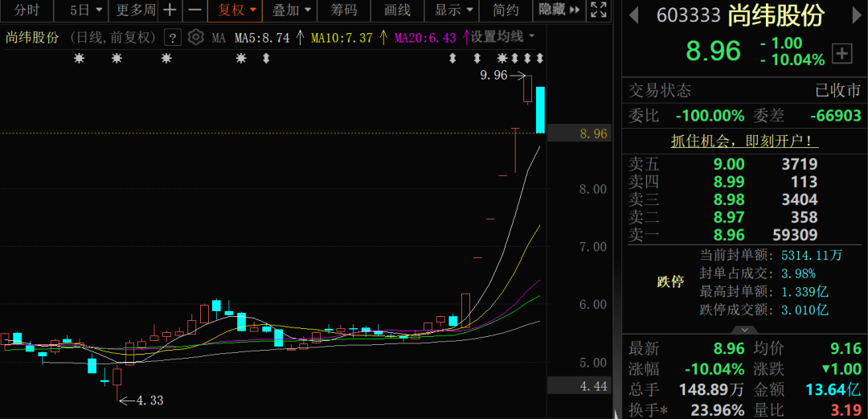Select the MA5:8.74 readout
Viewport: 868px width, 419px height.
click(x=262, y=38)
